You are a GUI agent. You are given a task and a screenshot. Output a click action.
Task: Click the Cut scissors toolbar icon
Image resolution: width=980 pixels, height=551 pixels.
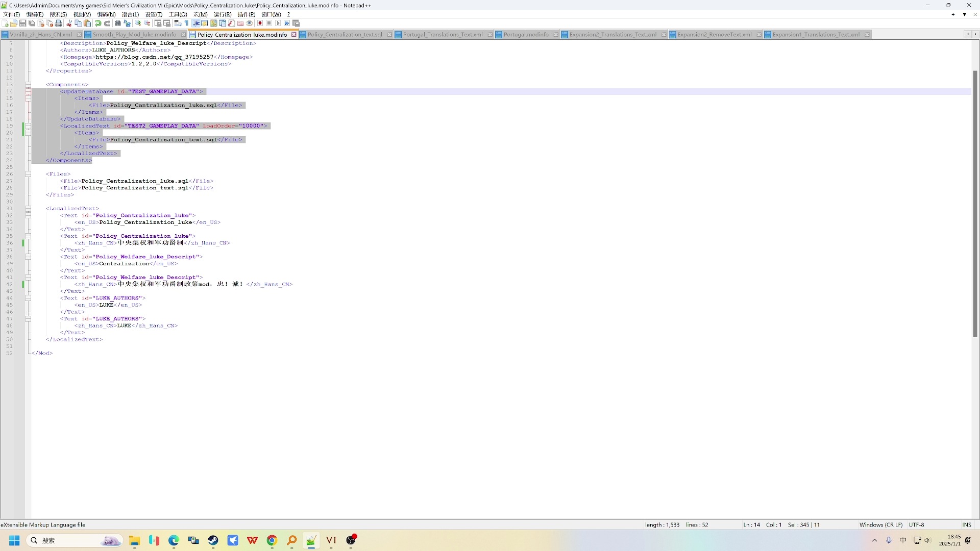[69, 23]
